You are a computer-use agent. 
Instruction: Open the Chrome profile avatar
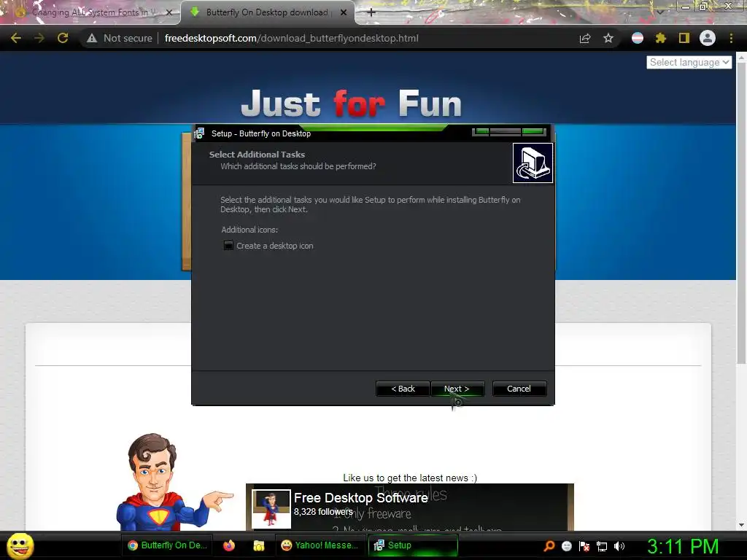(708, 38)
